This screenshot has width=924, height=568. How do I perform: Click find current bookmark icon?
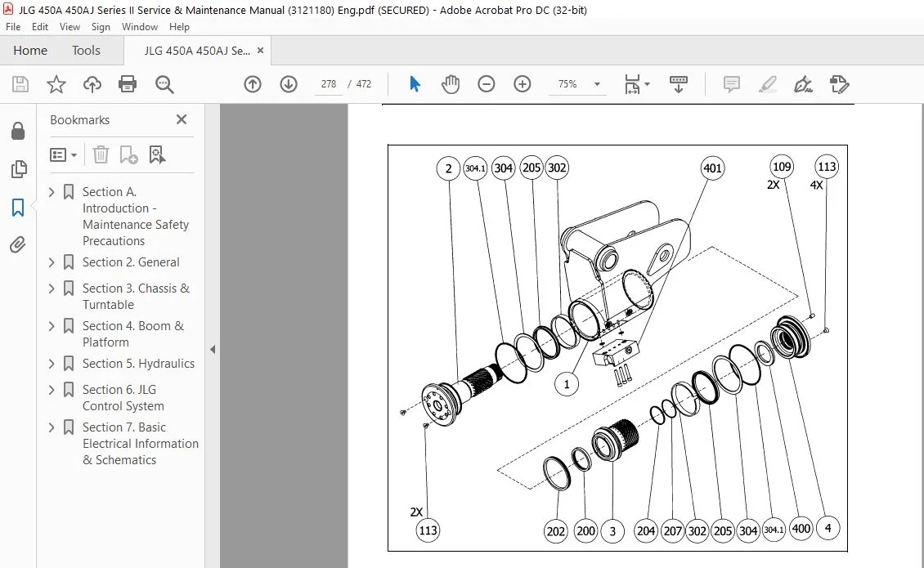point(157,154)
